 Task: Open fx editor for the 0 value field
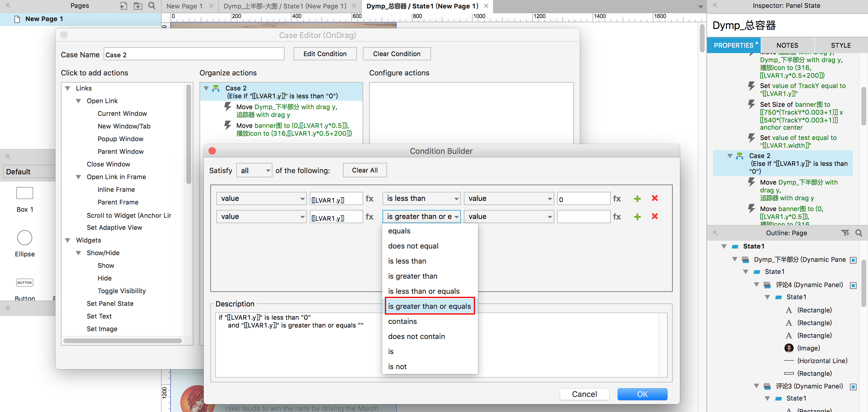click(x=617, y=198)
